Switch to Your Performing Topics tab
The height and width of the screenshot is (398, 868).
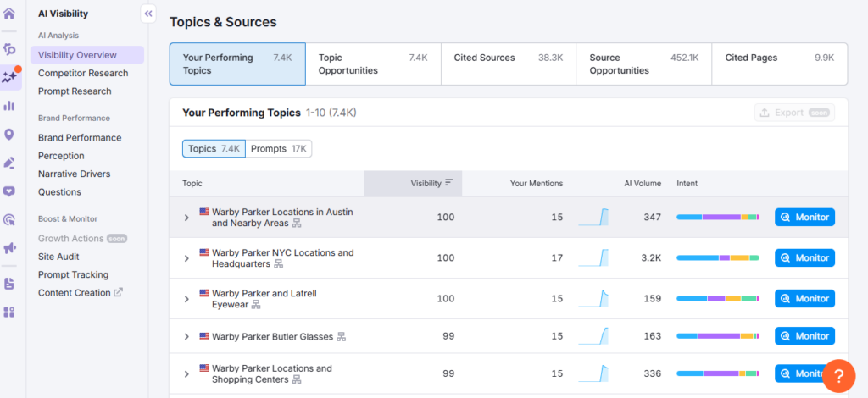coord(237,64)
